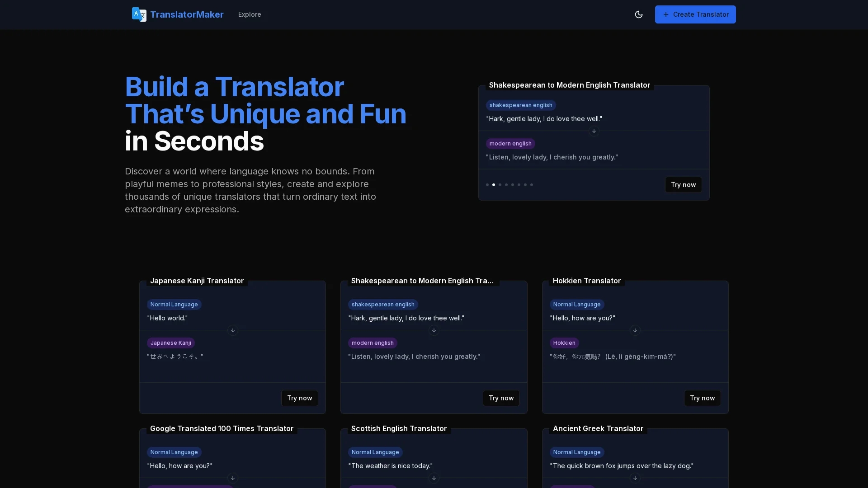
Task: Open the featured Shakespearean to Modern English Translator title
Action: tap(569, 85)
